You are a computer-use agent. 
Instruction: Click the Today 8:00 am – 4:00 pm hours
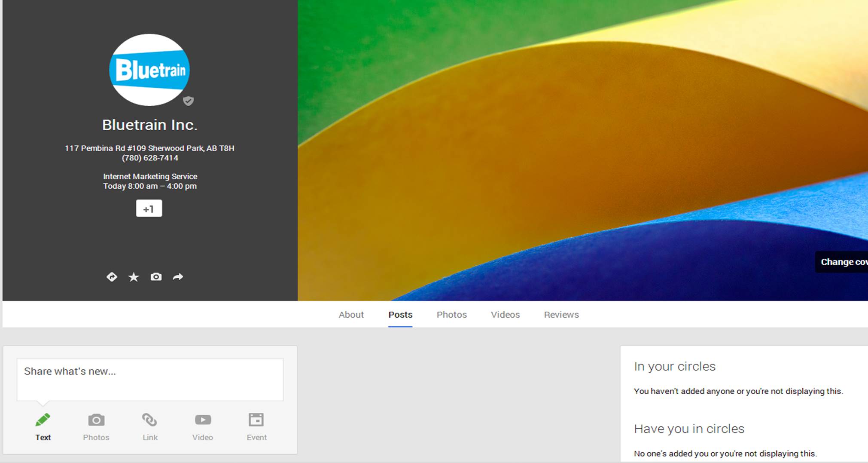point(150,186)
